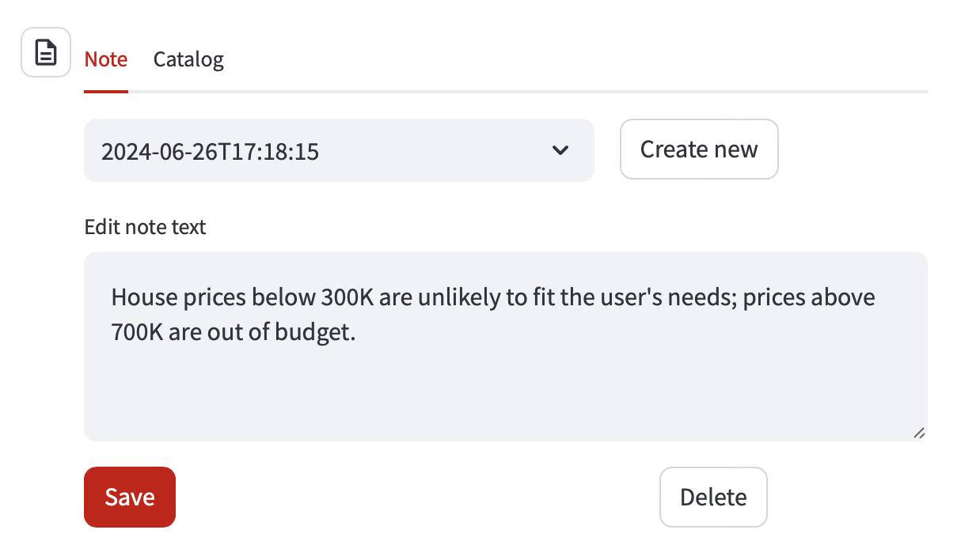Expand the 2024-06-26T17:18:15 note dropdown

coord(339,150)
